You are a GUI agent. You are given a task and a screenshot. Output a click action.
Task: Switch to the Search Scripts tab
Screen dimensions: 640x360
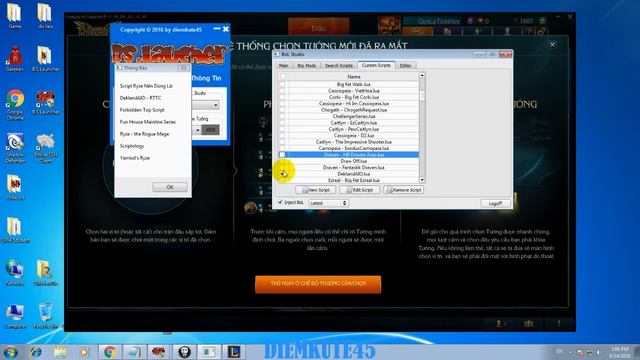(339, 66)
